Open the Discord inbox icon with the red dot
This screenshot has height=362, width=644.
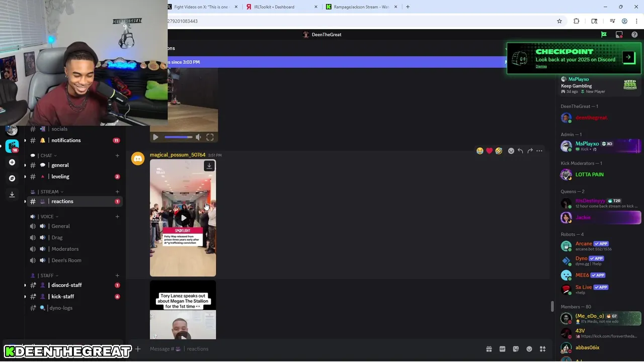pyautogui.click(x=619, y=35)
